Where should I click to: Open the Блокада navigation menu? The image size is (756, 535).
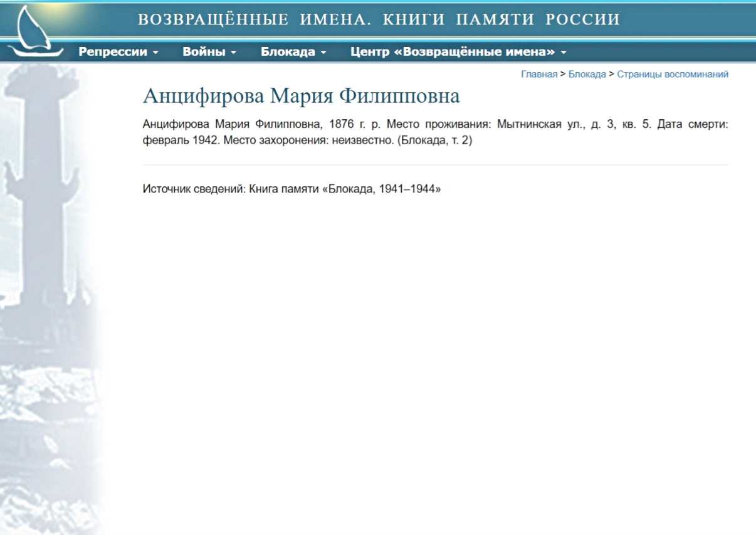tap(288, 52)
